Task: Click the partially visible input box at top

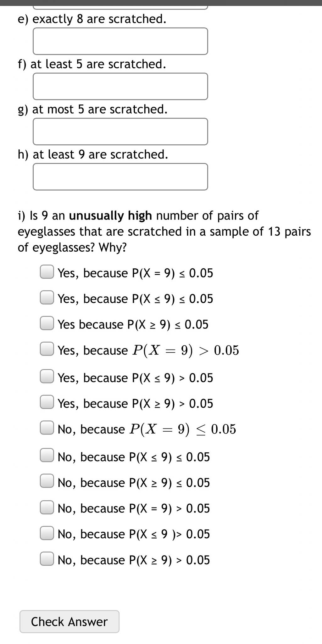Action: coord(120,7)
